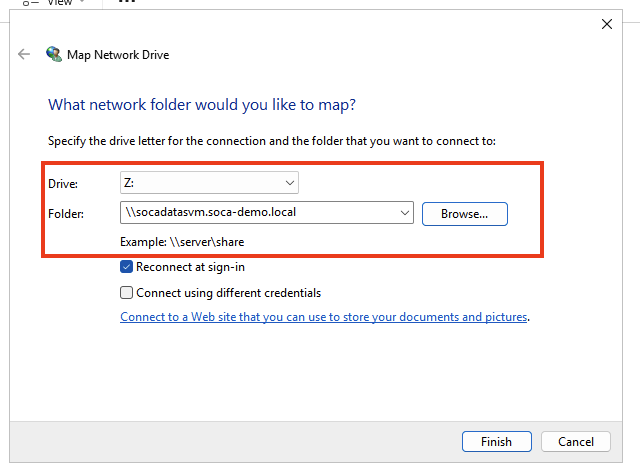The height and width of the screenshot is (473, 640).
Task: Click the Drive: label
Action: pos(63,184)
